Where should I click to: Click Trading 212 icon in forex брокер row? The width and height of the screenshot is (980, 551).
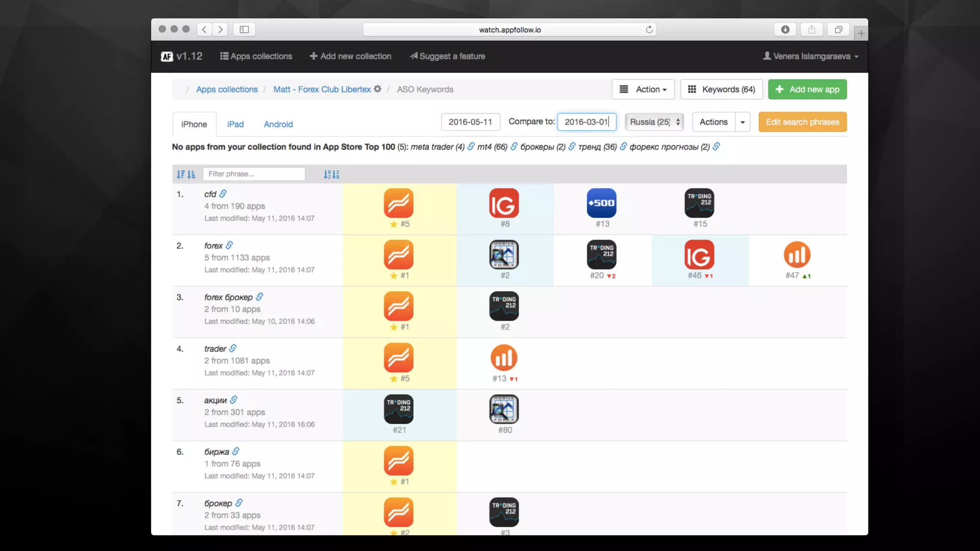click(503, 306)
